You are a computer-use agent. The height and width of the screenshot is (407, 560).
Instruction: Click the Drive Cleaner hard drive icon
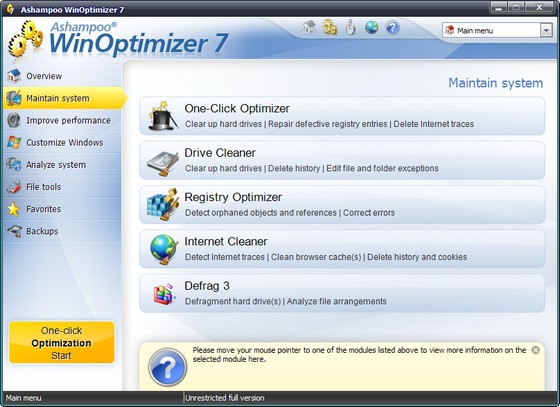coord(162,163)
